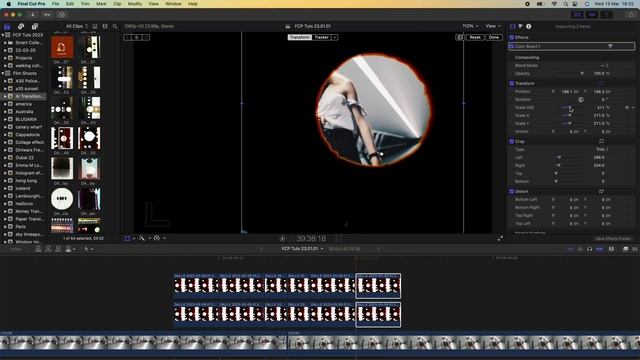Click the Crop on-screen controls icon
Image resolution: width=640 pixels, height=360 pixels.
[601, 141]
